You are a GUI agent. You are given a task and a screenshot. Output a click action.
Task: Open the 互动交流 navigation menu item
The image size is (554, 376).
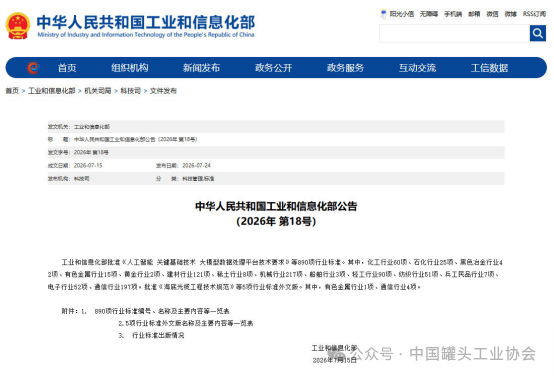pyautogui.click(x=417, y=68)
